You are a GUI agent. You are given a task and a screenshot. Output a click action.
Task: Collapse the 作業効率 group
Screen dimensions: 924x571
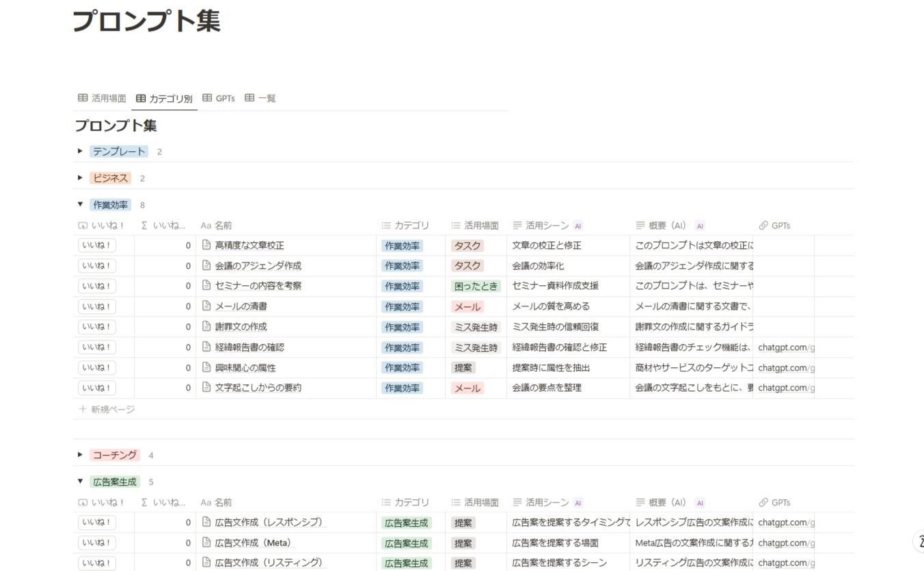click(x=80, y=204)
